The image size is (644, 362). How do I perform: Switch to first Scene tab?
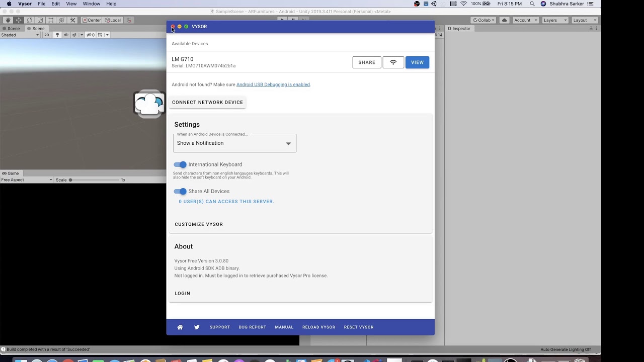click(11, 29)
